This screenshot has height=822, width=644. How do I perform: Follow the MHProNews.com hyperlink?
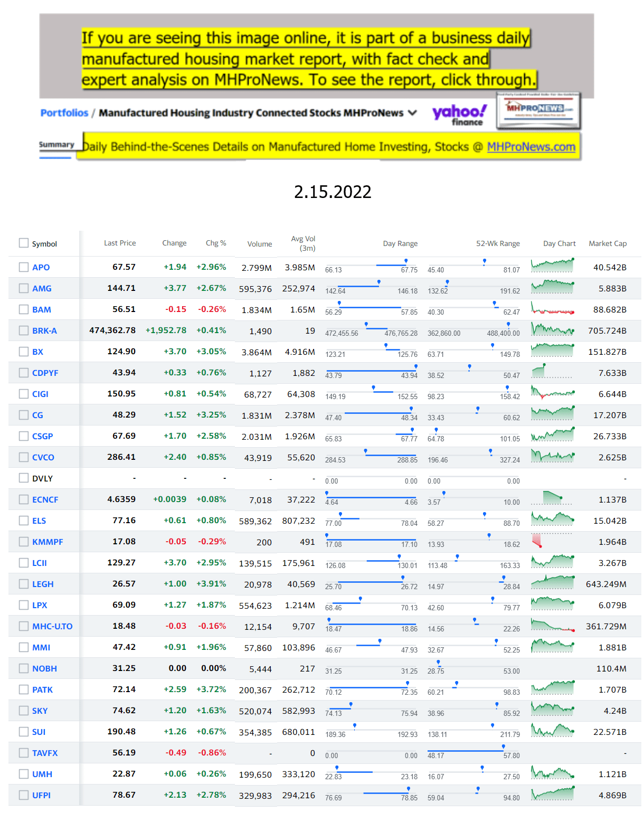tap(531, 147)
